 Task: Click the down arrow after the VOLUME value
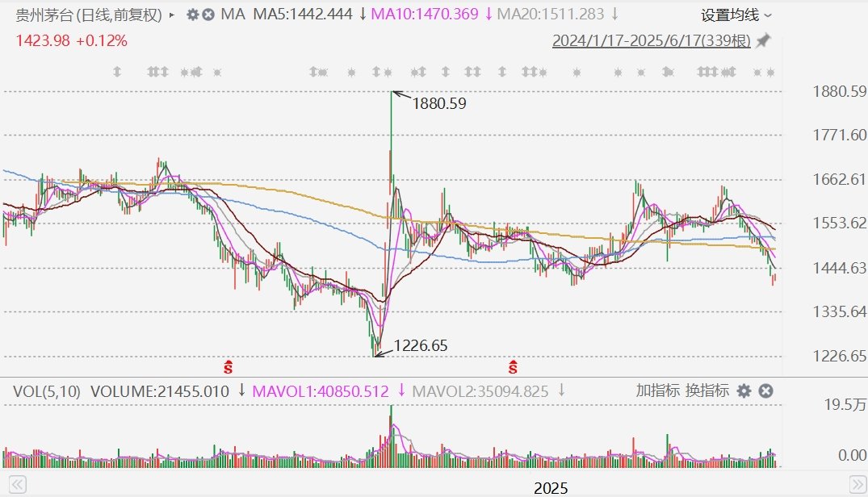click(x=241, y=391)
